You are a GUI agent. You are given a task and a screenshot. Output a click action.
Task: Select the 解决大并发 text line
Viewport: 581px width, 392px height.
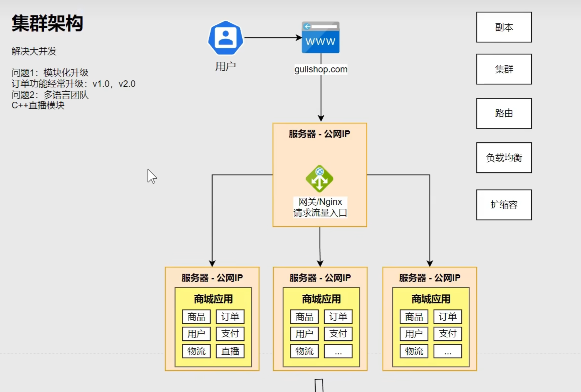click(34, 51)
